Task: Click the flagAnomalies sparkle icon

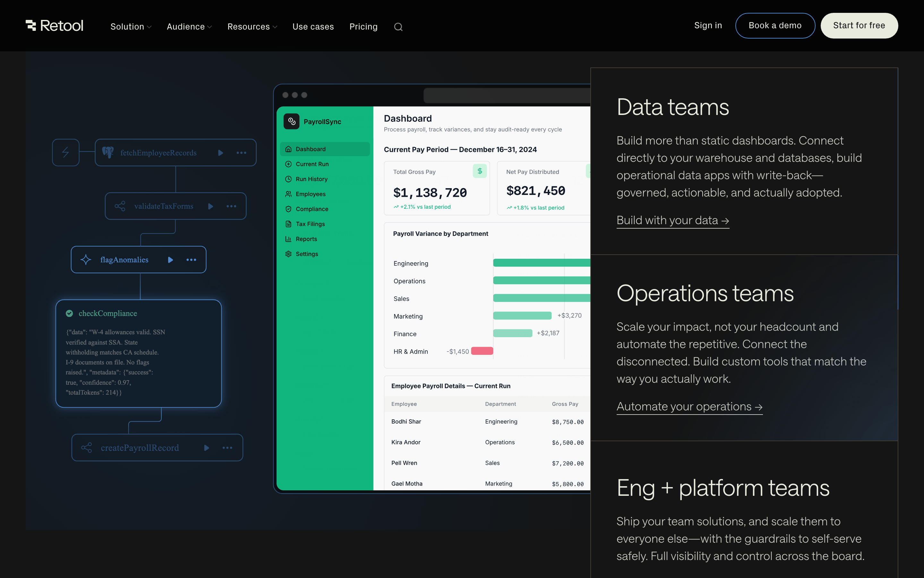Action: click(86, 259)
